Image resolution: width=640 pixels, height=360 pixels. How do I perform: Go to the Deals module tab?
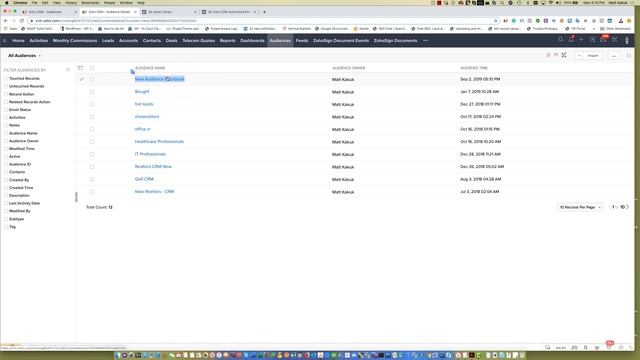point(171,40)
